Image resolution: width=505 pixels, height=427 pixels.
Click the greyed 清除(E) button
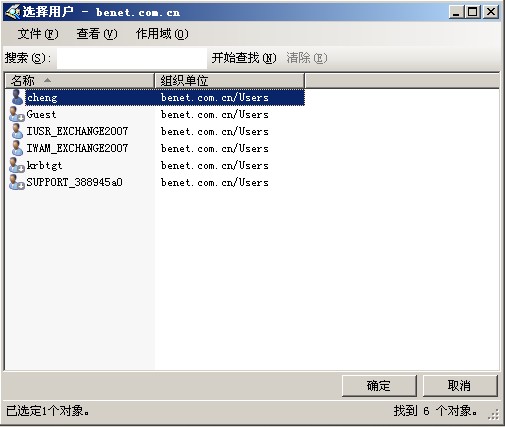(307, 58)
